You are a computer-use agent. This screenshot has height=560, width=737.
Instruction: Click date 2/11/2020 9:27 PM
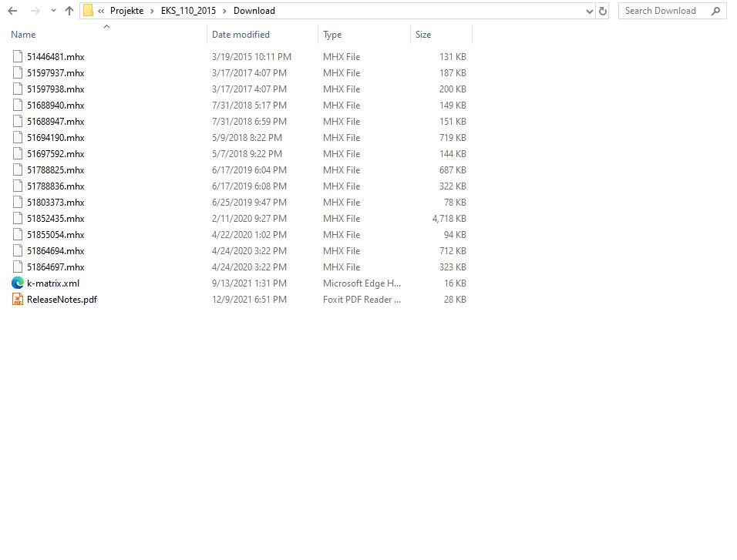click(x=249, y=219)
